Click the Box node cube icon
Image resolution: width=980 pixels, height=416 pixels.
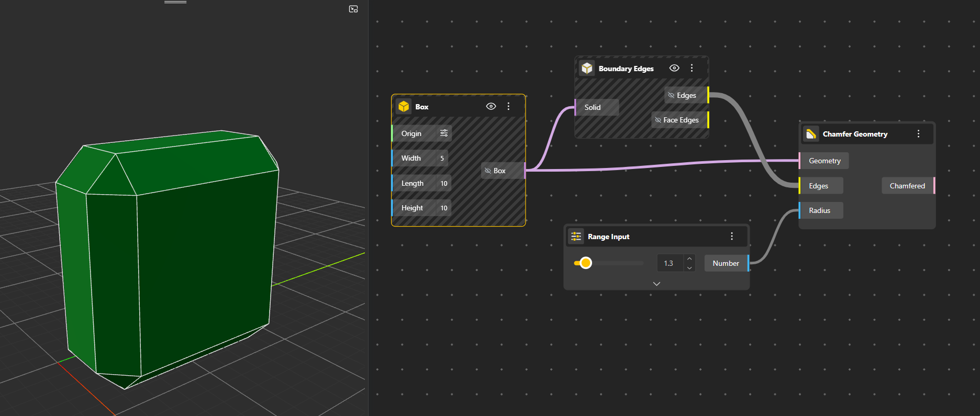pyautogui.click(x=404, y=107)
